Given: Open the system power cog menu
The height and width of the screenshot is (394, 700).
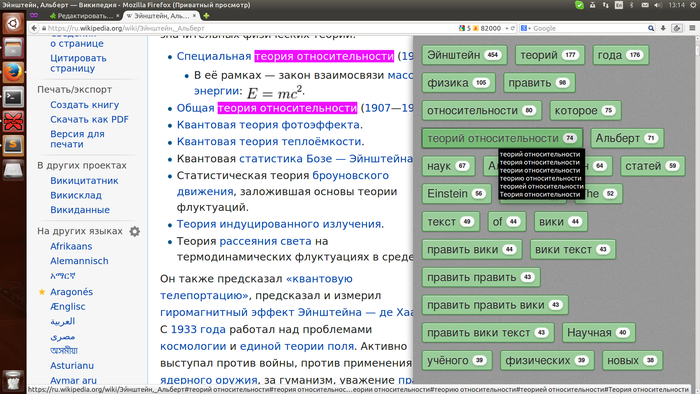Looking at the screenshot, I should pyautogui.click(x=693, y=5).
